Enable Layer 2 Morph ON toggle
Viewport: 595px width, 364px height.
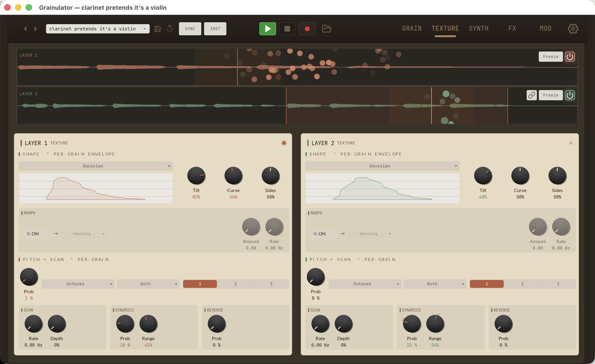point(323,234)
